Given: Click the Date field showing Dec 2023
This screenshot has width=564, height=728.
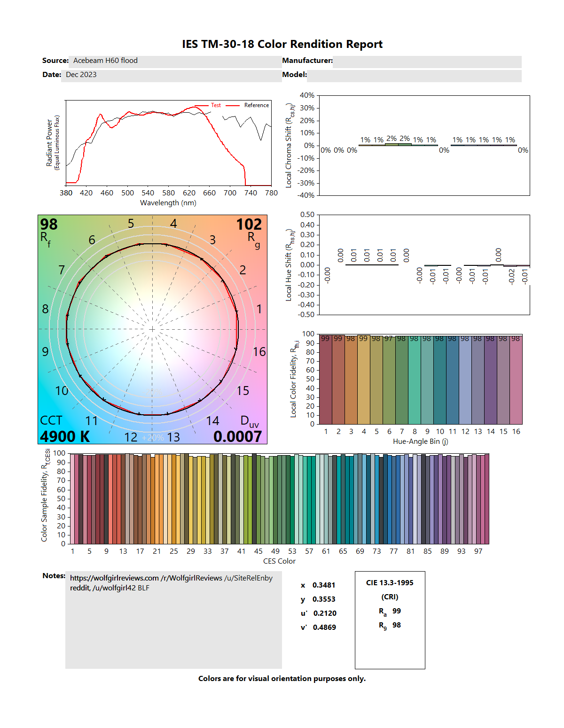Looking at the screenshot, I should tap(171, 75).
